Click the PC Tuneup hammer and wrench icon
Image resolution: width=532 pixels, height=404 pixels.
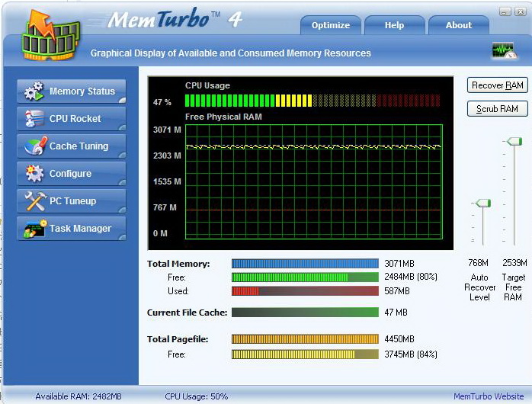tap(36, 200)
